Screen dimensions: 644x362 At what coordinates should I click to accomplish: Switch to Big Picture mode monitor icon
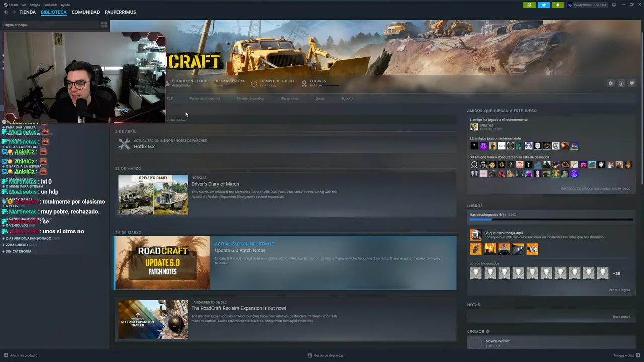614,5
